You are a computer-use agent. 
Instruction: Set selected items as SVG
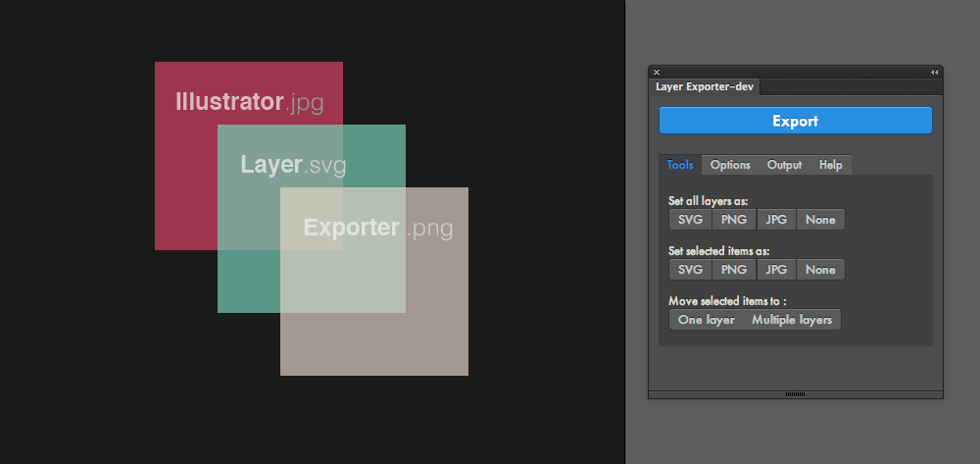coord(691,270)
